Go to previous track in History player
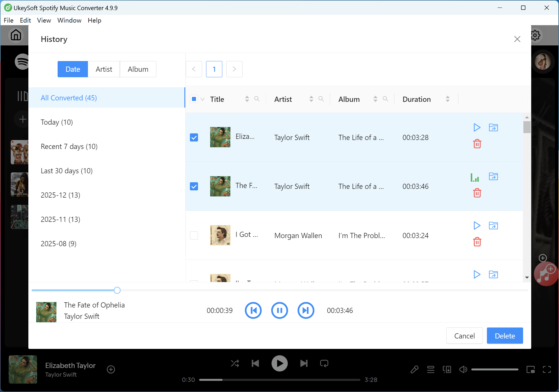 [253, 310]
